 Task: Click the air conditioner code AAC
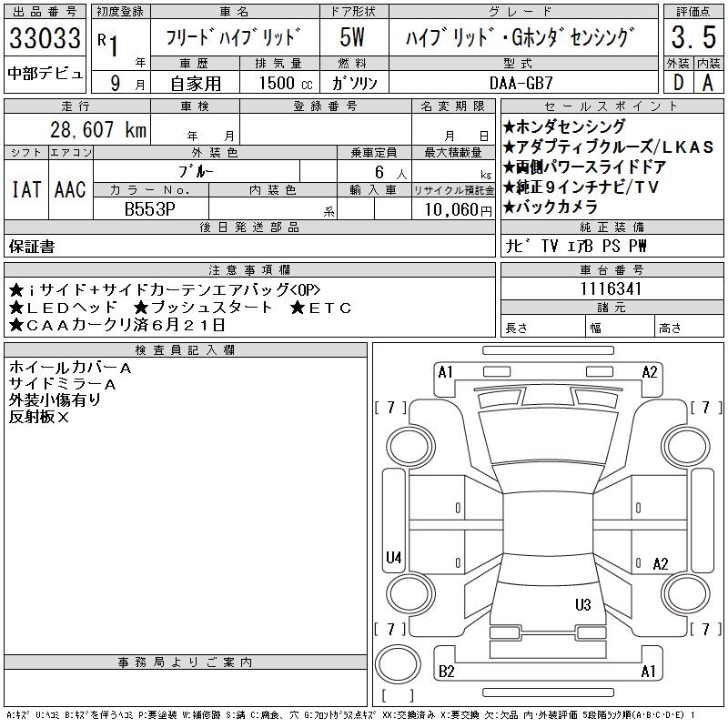[71, 189]
